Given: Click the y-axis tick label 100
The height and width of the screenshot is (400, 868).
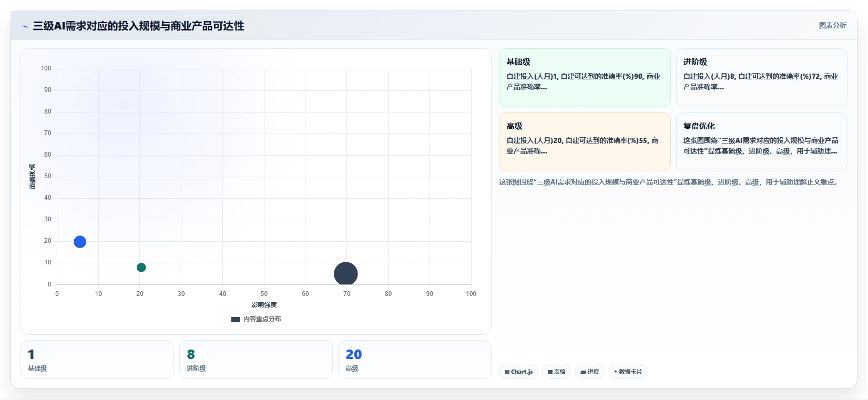Looking at the screenshot, I should pos(46,68).
